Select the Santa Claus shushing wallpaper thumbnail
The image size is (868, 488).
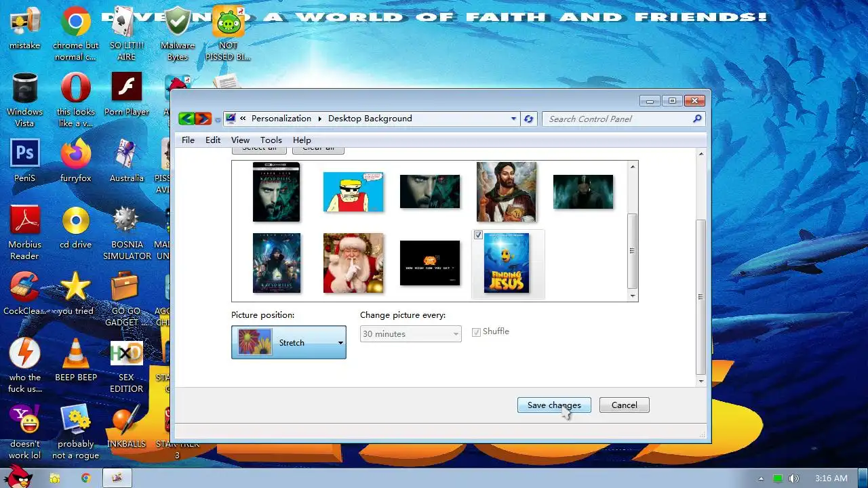[x=353, y=263]
